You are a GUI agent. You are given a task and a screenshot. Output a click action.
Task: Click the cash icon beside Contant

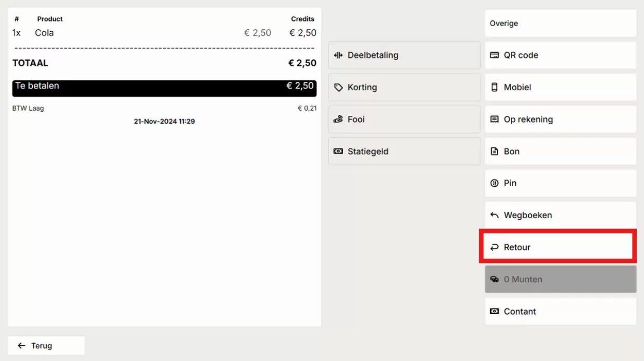(494, 311)
